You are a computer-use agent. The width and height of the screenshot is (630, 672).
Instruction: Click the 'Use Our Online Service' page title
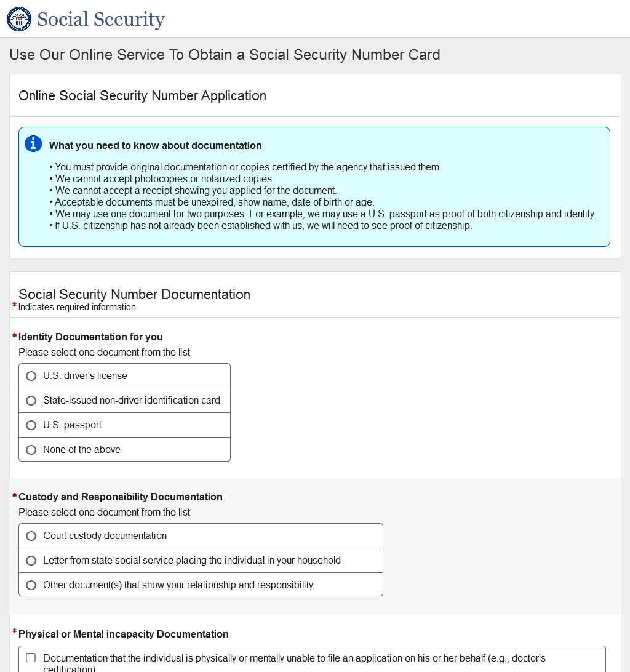225,55
